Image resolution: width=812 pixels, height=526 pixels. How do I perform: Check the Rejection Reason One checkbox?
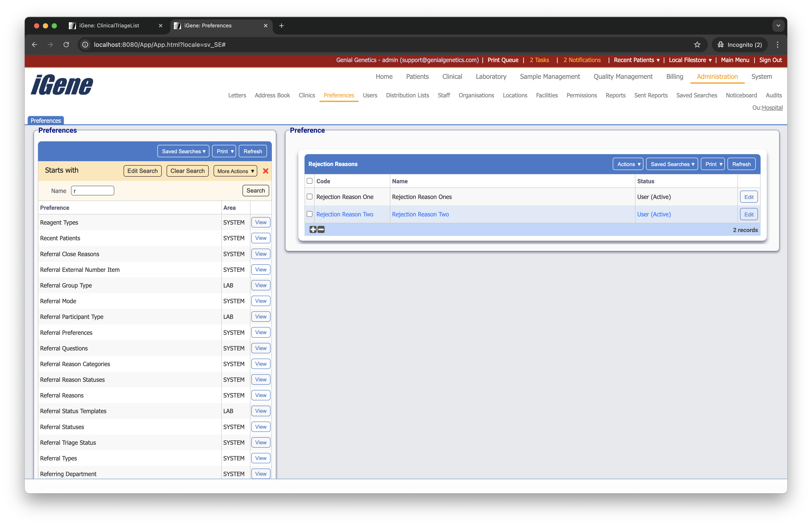[309, 197]
